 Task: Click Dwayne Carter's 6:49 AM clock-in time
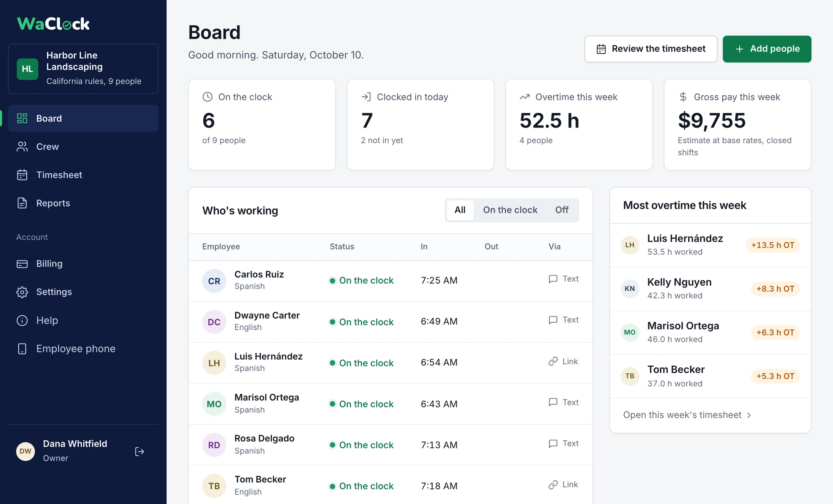pyautogui.click(x=439, y=322)
